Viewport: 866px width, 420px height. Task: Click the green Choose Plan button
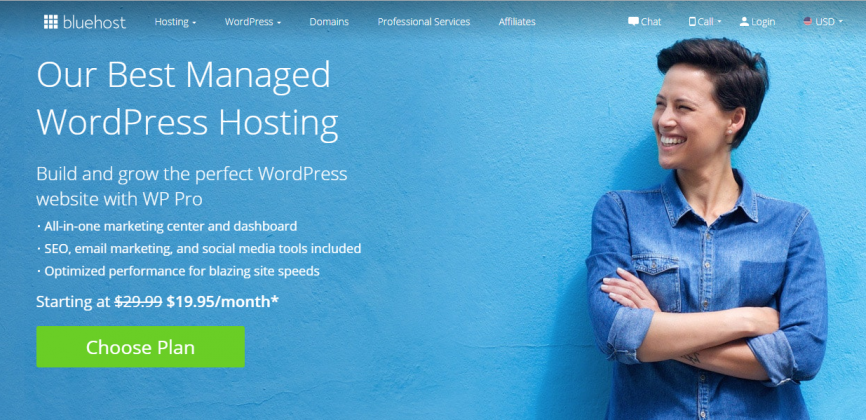pyautogui.click(x=140, y=347)
